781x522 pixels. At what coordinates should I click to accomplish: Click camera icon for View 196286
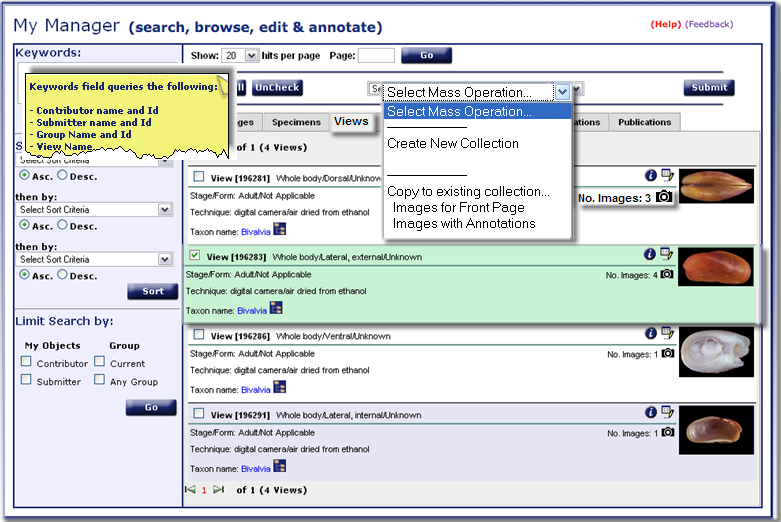pos(667,354)
